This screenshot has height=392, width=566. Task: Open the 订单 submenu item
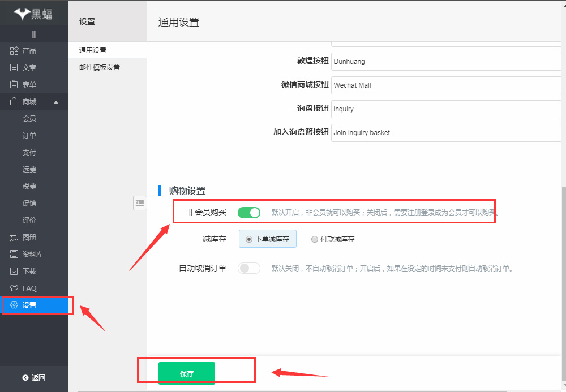pos(29,136)
